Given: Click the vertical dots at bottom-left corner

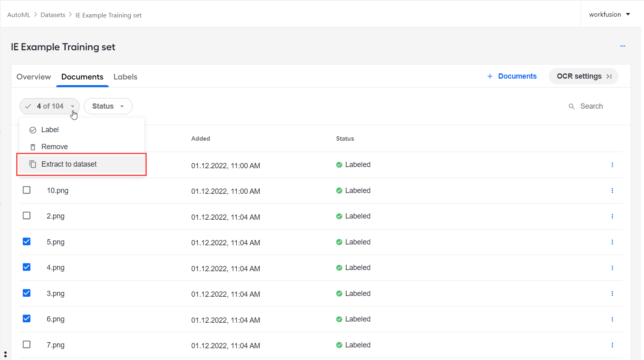Looking at the screenshot, I should click(x=5, y=355).
